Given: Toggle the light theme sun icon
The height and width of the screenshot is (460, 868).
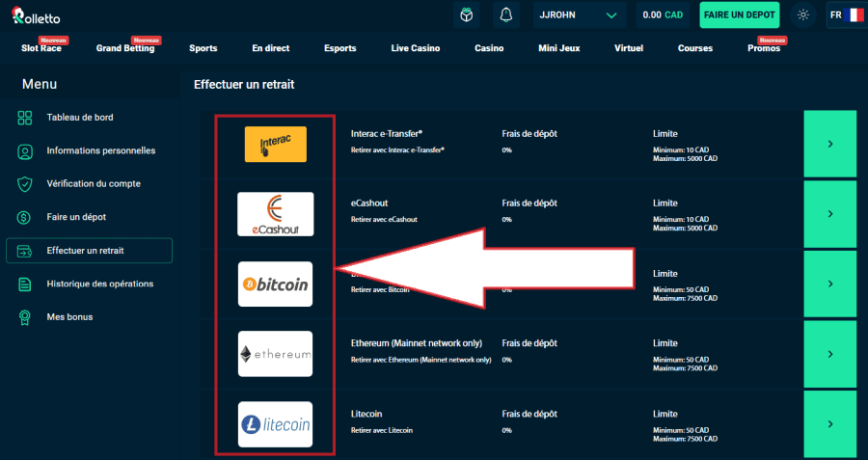Looking at the screenshot, I should [803, 14].
